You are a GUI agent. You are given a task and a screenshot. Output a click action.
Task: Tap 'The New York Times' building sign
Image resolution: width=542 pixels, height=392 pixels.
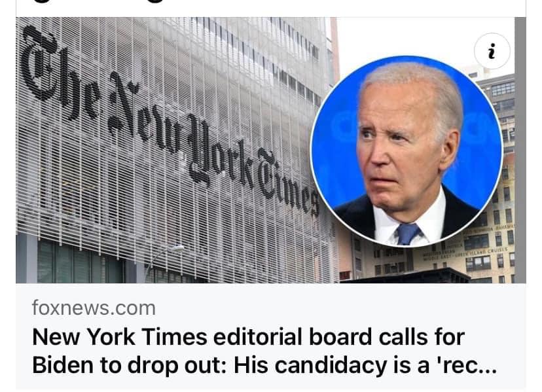(x=170, y=120)
